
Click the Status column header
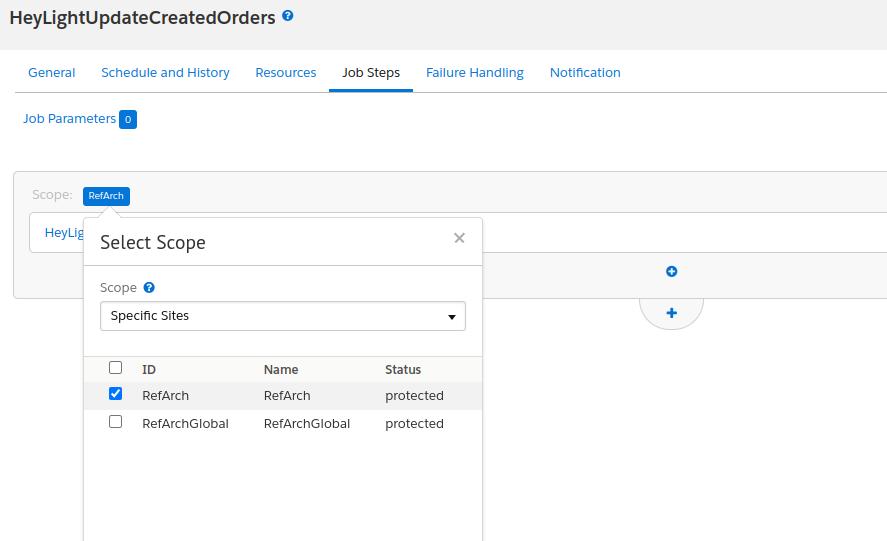coord(403,370)
